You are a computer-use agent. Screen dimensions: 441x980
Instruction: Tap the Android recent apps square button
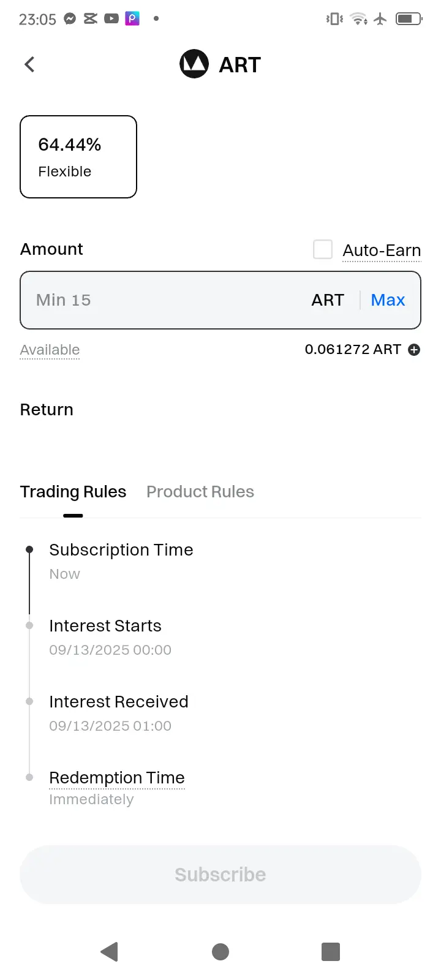tap(331, 952)
